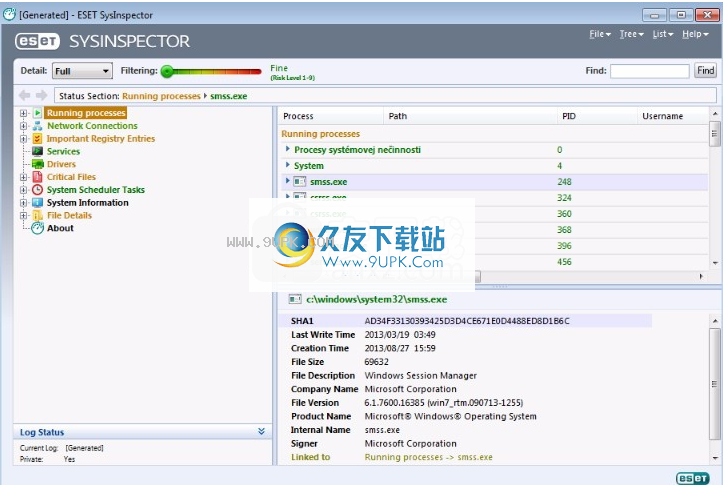Click the file icon beside c:\windows\system32\smss.exe

[295, 300]
